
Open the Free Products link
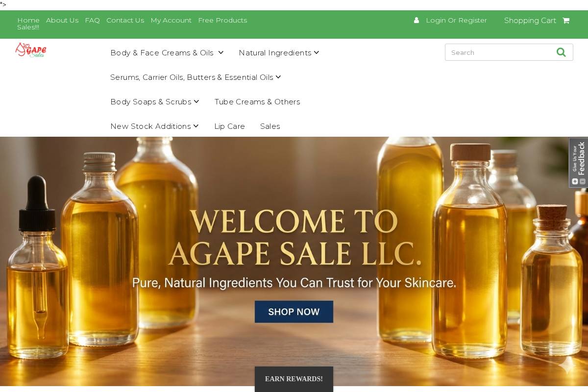(222, 20)
